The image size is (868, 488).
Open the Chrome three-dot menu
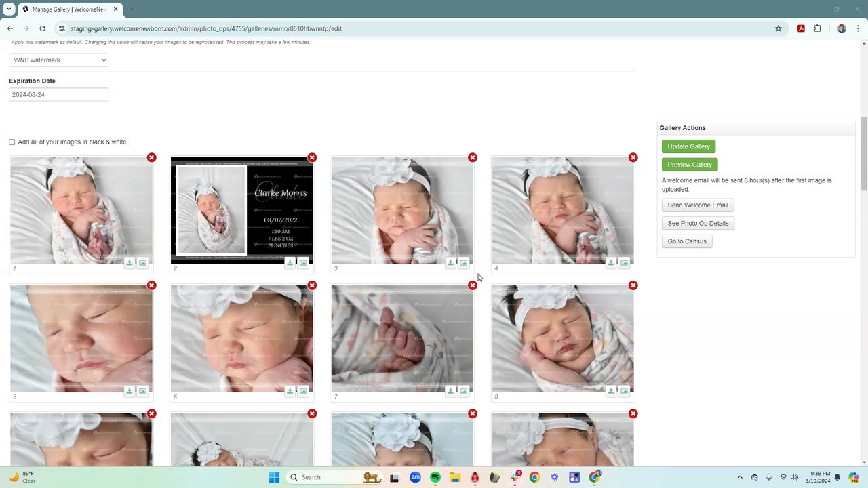click(858, 28)
